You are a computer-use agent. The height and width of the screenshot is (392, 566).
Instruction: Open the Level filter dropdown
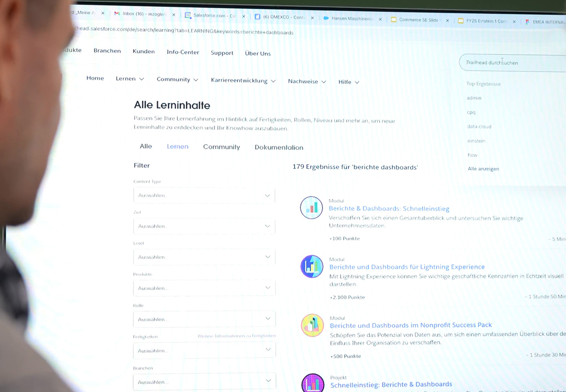click(x=204, y=257)
